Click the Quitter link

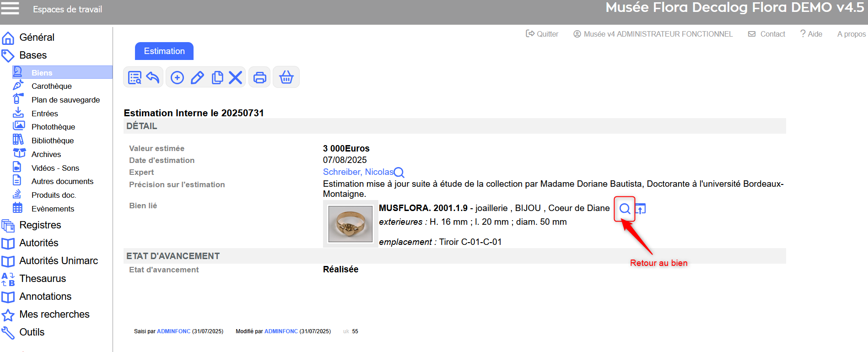click(542, 34)
